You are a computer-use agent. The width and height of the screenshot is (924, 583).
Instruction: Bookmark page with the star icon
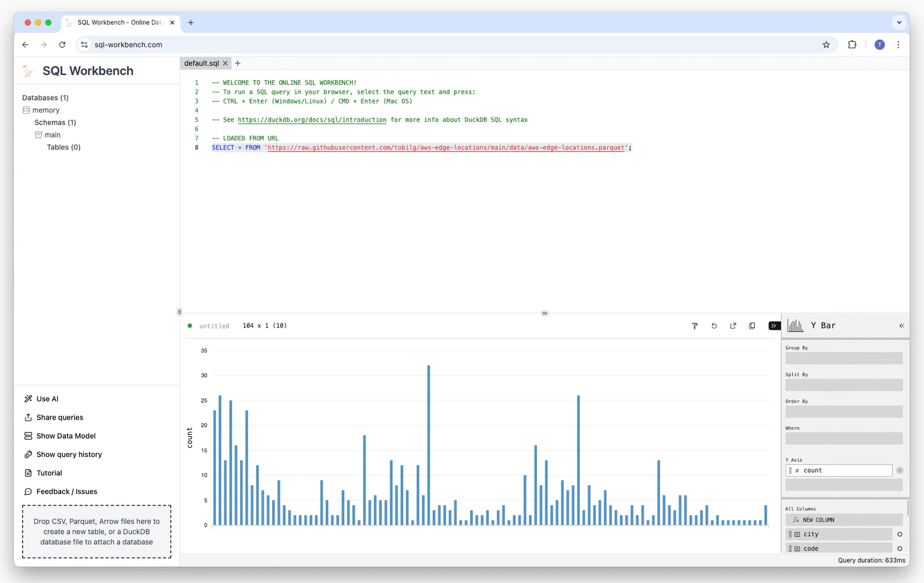826,44
